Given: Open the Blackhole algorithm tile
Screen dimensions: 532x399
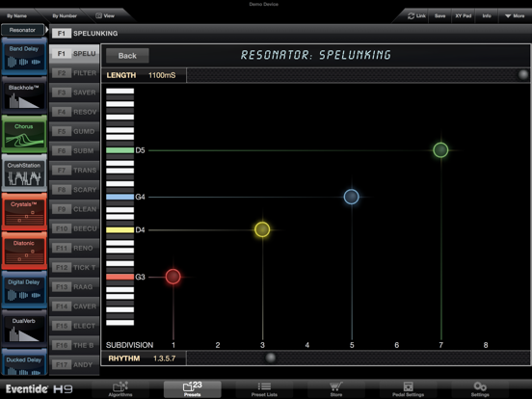Looking at the screenshot, I should tap(24, 95).
